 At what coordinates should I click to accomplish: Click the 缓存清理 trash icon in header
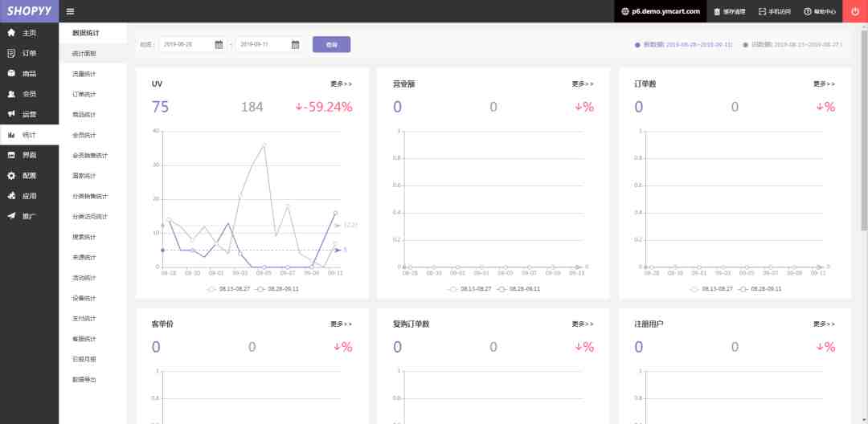pyautogui.click(x=717, y=11)
